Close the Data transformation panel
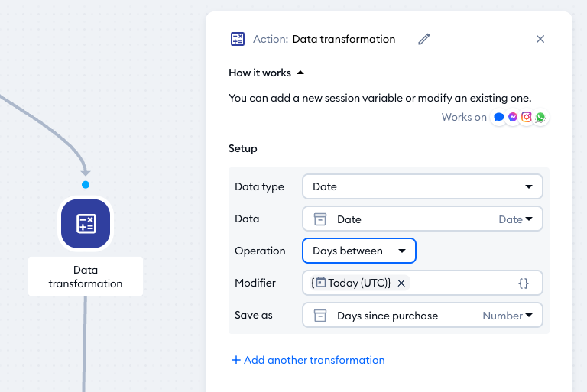 (x=540, y=39)
